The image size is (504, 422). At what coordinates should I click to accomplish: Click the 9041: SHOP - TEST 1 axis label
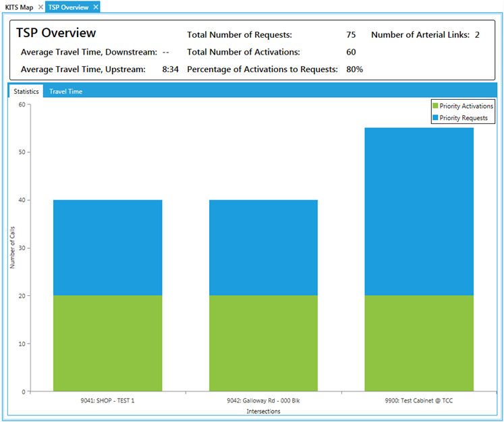[x=107, y=400]
